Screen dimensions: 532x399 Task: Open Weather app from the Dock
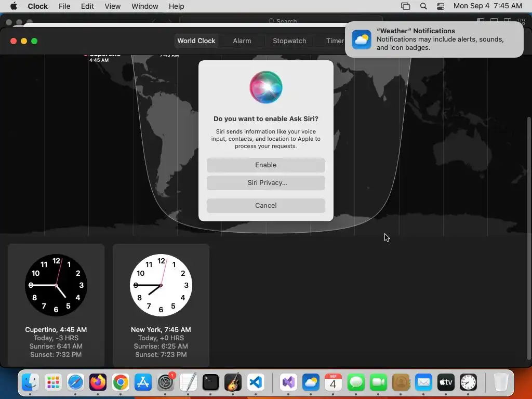point(311,382)
